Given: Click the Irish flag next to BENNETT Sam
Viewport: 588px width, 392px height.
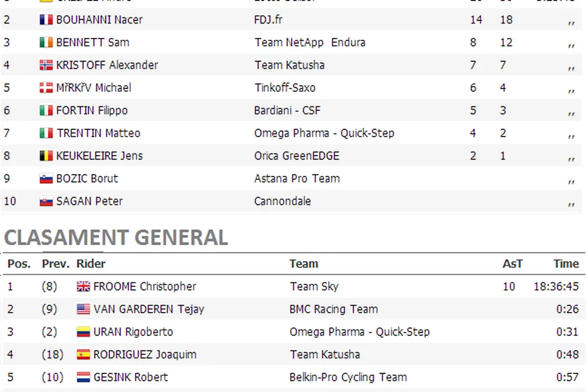Looking at the screenshot, I should [x=46, y=43].
